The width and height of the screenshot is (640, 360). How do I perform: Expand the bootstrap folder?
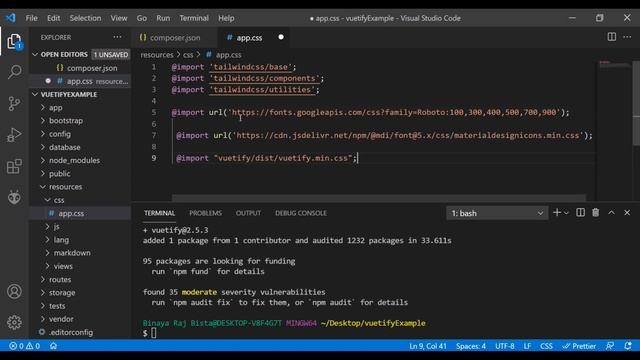pos(80,121)
